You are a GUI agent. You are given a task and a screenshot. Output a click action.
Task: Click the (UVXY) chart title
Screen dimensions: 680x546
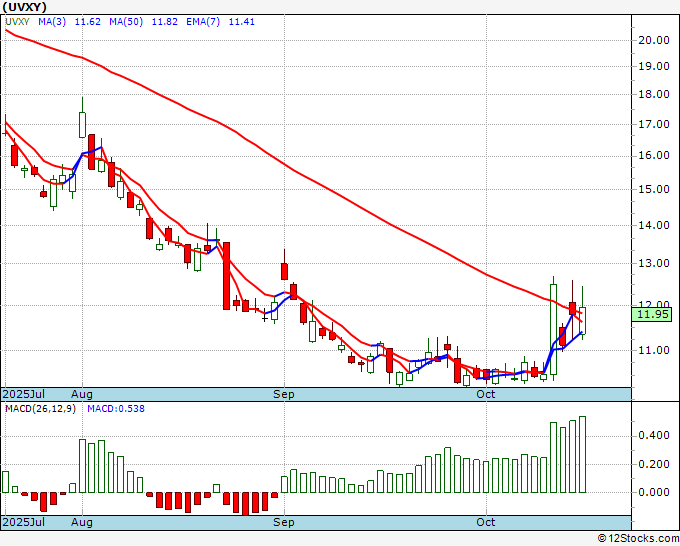24,7
